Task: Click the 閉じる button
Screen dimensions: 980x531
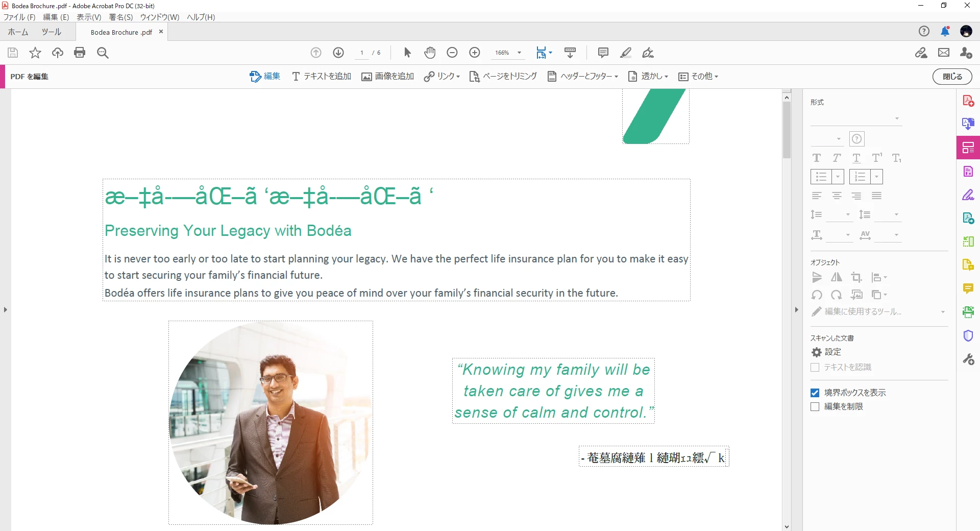Action: 952,76
